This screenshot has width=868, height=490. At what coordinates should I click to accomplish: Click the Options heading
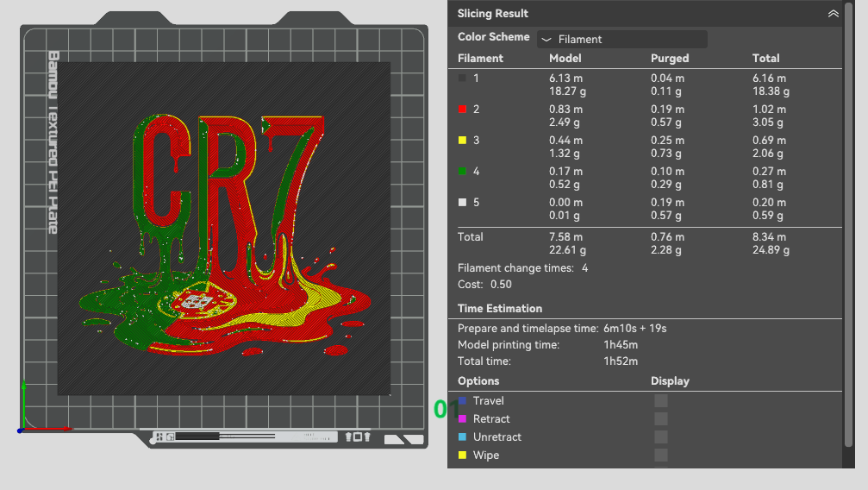pyautogui.click(x=478, y=380)
